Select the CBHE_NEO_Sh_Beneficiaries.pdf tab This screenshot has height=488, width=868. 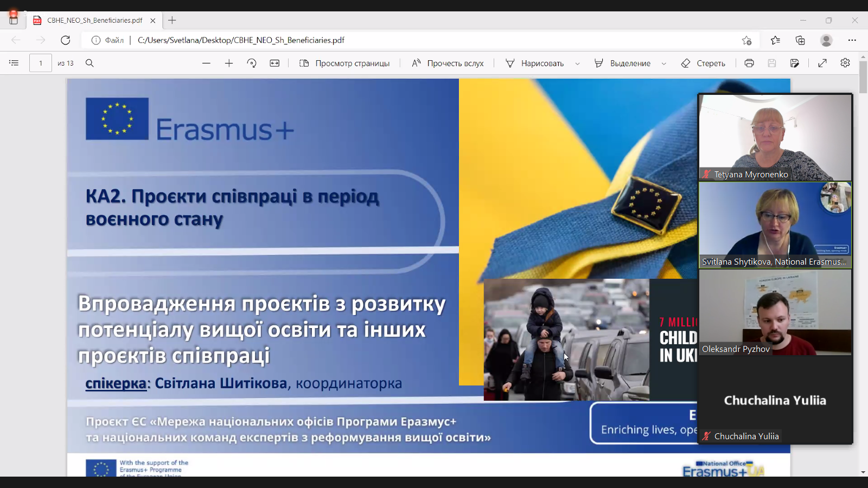pos(94,20)
